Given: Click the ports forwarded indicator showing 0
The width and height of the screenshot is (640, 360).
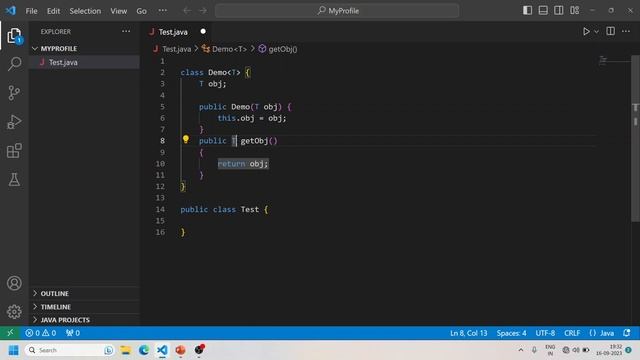Looking at the screenshot, I should pyautogui.click(x=73, y=333).
